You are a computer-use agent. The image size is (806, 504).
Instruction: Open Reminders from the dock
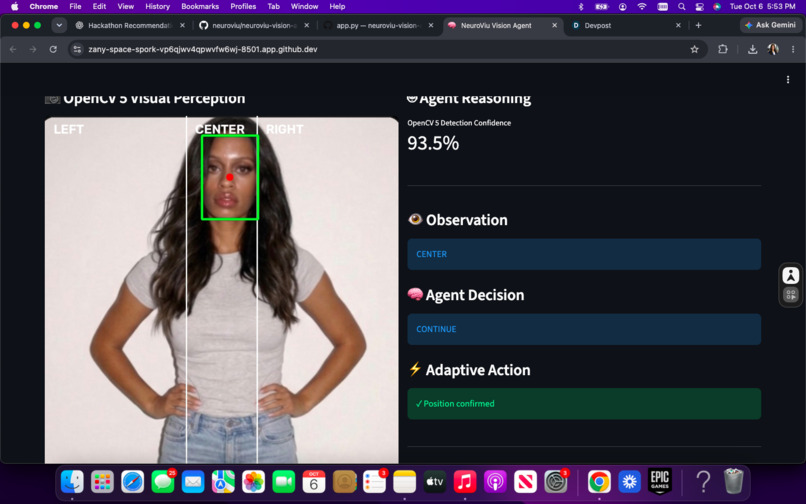[x=374, y=482]
